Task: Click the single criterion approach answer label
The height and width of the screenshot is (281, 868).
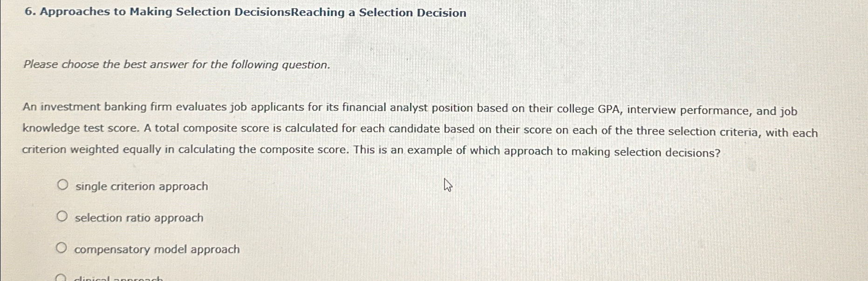Action: point(141,187)
